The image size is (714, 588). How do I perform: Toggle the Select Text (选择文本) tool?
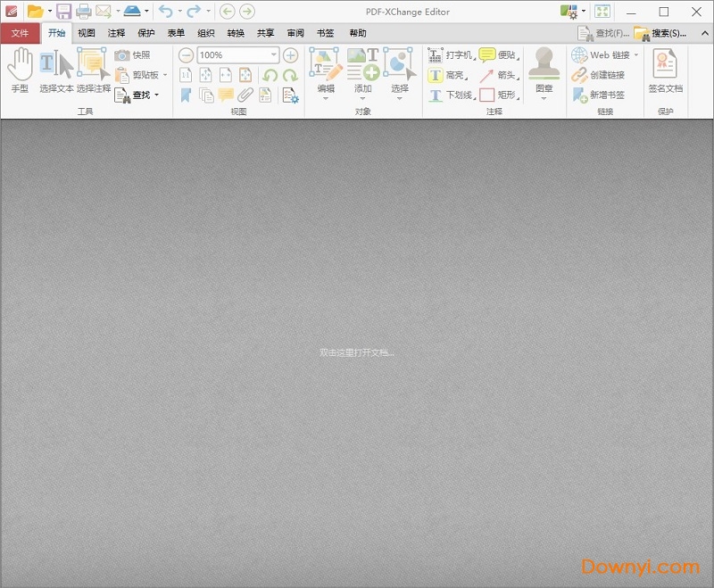pos(56,70)
